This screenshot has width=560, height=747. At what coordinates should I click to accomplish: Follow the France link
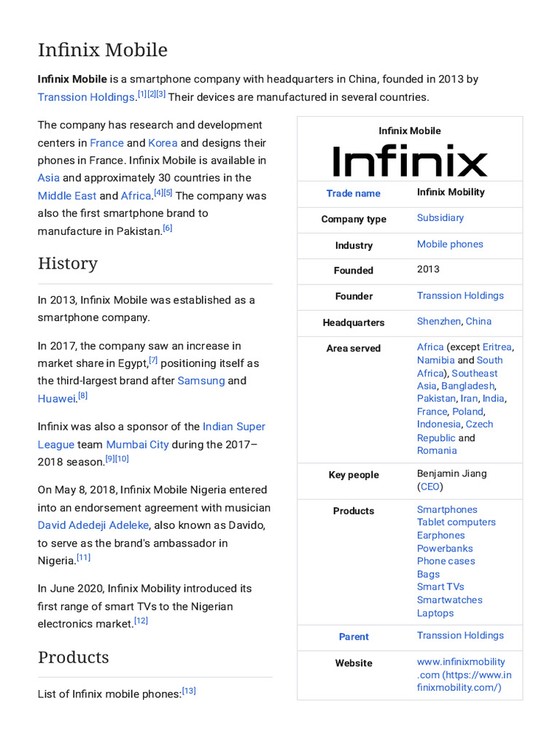tap(106, 143)
